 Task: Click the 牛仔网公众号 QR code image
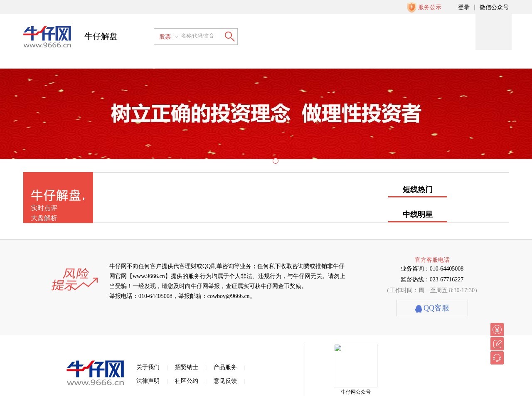point(355,365)
